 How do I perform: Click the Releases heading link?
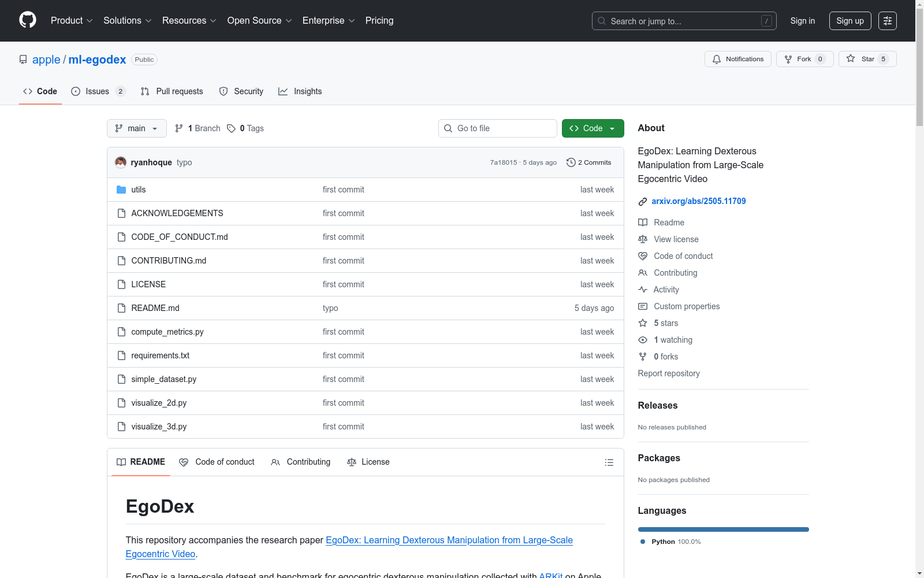pyautogui.click(x=658, y=406)
